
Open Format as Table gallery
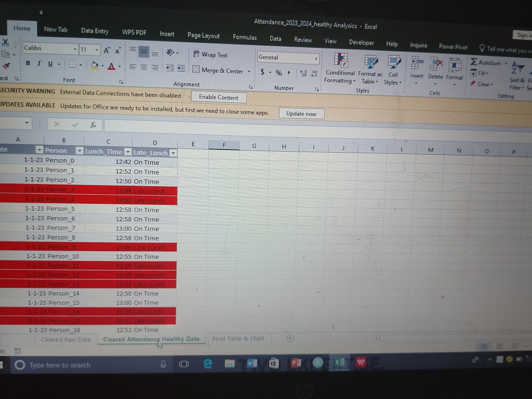370,70
